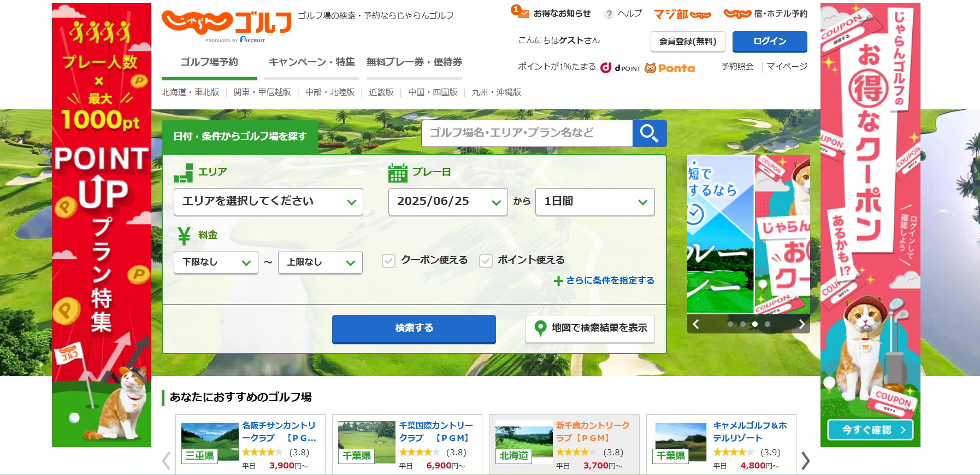Click the map pin icon
The width and height of the screenshot is (980, 475).
coord(540,328)
